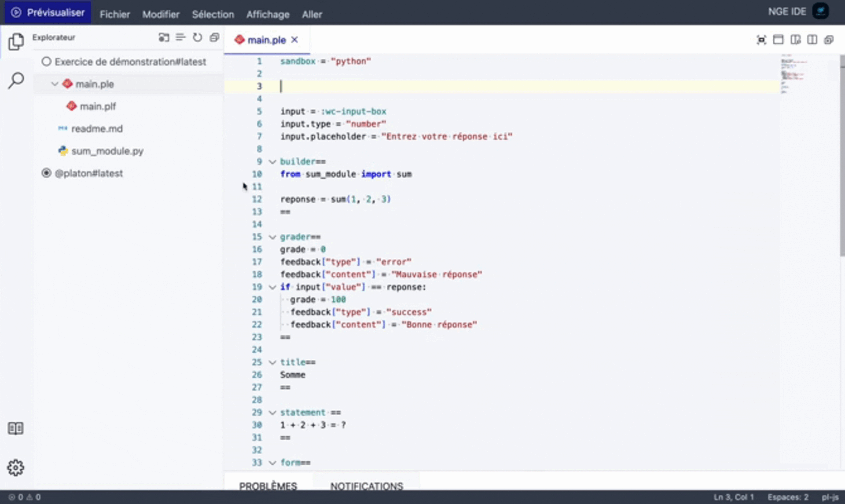This screenshot has height=504, width=845.
Task: Fold the grader== section chevron
Action: click(x=272, y=237)
